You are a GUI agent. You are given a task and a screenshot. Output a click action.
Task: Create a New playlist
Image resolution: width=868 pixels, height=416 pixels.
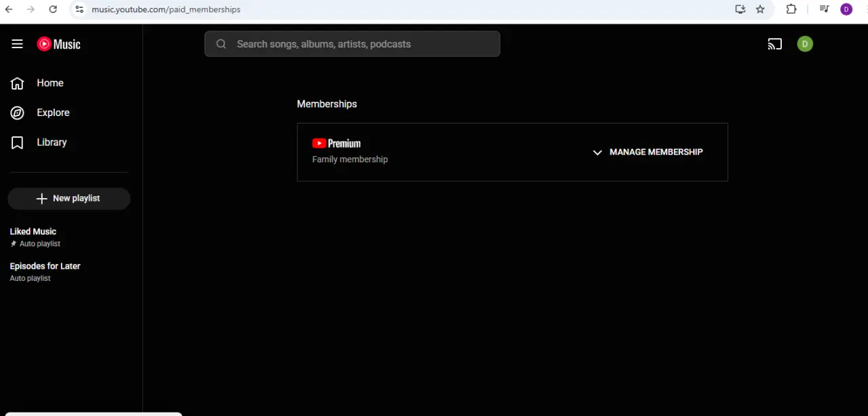(68, 198)
